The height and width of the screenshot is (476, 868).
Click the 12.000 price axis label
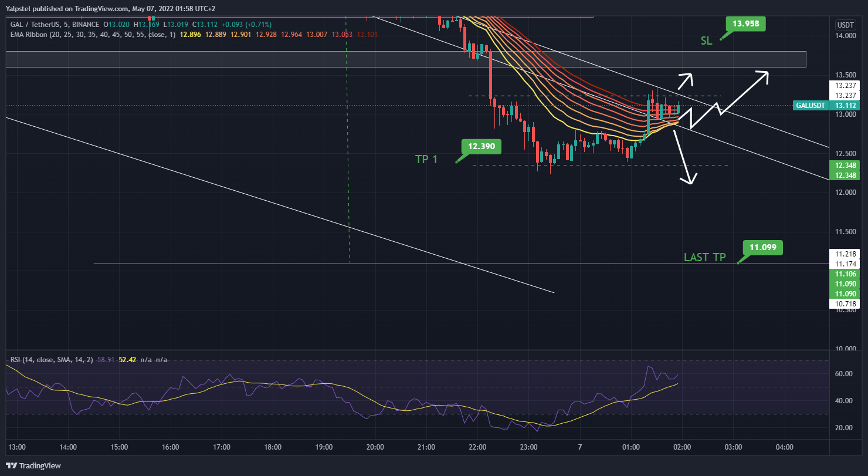coord(845,193)
